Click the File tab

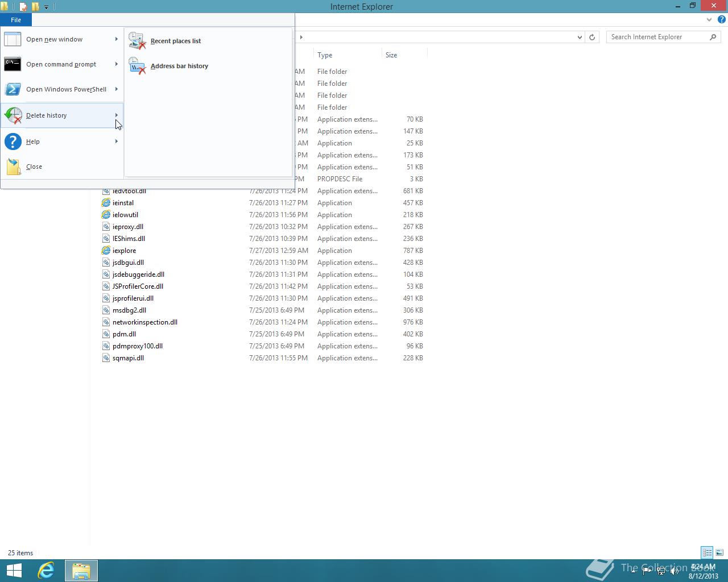pyautogui.click(x=16, y=20)
